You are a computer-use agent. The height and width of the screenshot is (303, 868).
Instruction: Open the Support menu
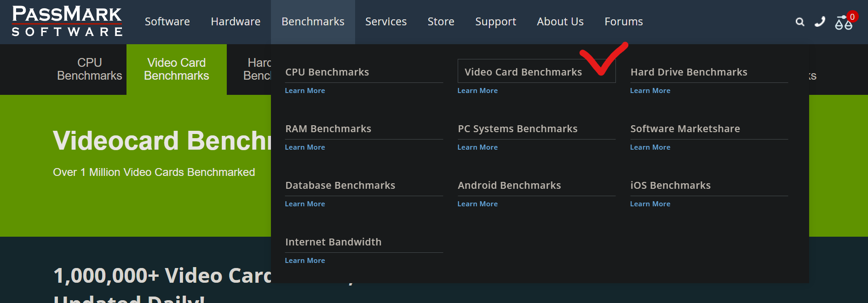(x=495, y=22)
